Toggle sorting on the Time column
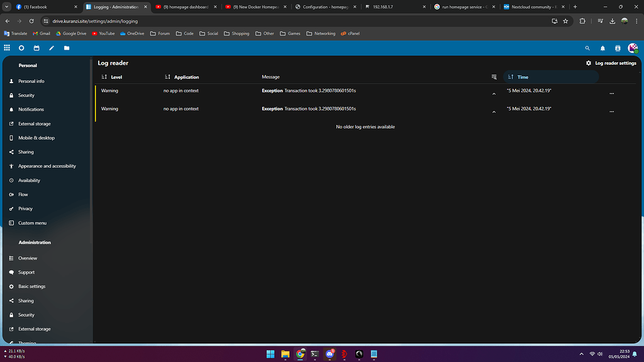This screenshot has height=362, width=644. pos(511,77)
